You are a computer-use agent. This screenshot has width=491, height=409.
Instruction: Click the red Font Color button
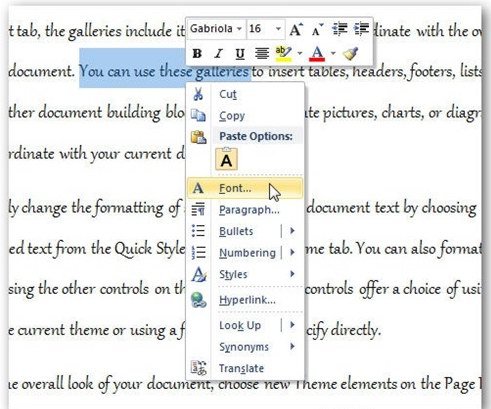(x=317, y=53)
